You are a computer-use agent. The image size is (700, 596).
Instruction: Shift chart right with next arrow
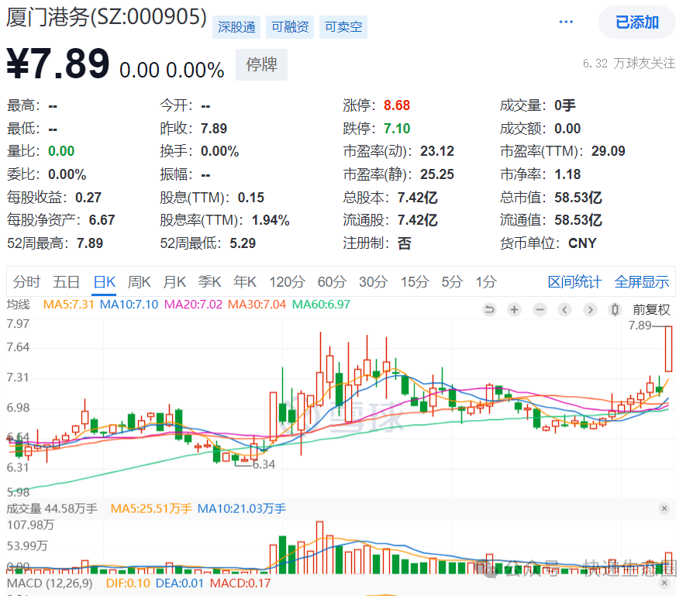pyautogui.click(x=590, y=309)
